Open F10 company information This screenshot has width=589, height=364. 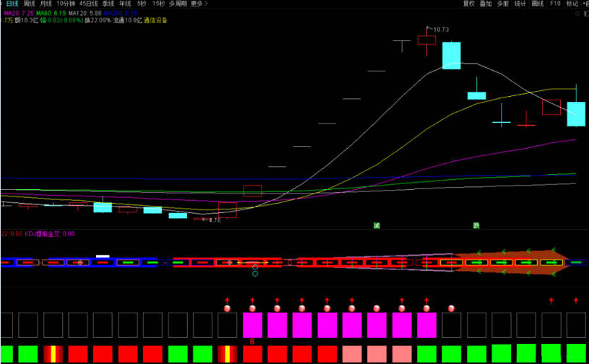click(x=555, y=4)
